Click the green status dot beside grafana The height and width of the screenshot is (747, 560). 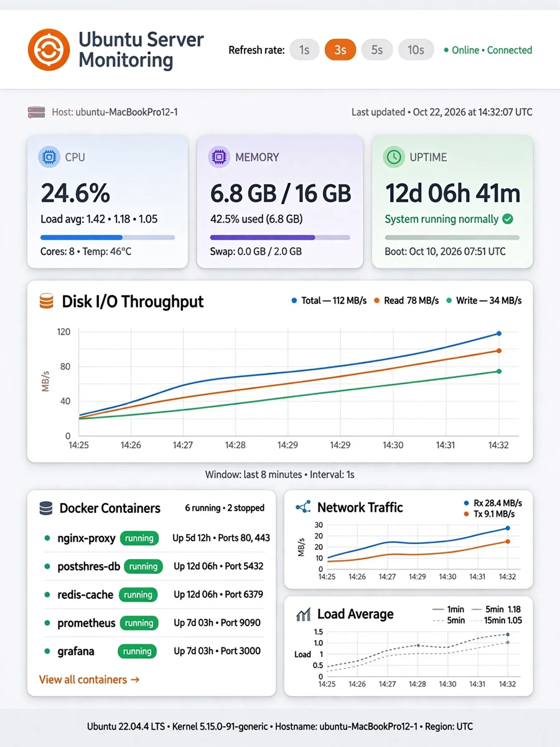[x=47, y=652]
